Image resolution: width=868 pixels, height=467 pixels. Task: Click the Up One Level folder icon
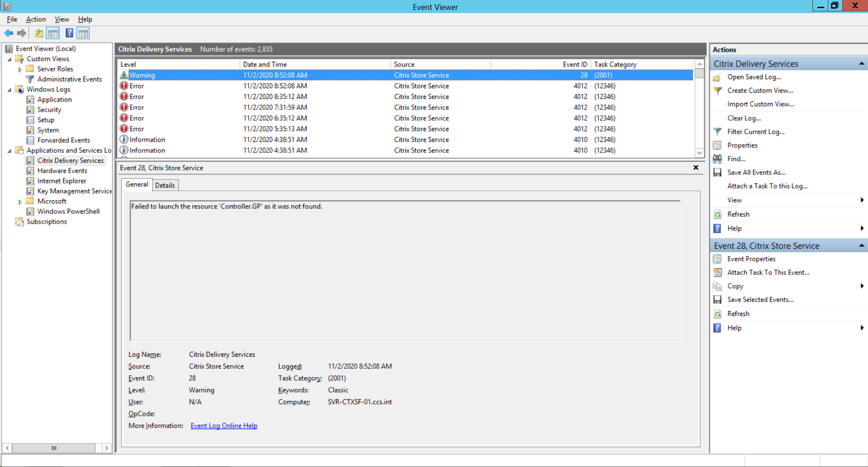pyautogui.click(x=39, y=33)
